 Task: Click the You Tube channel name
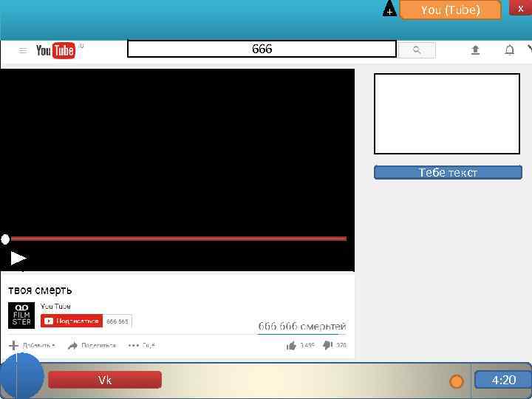pos(55,306)
